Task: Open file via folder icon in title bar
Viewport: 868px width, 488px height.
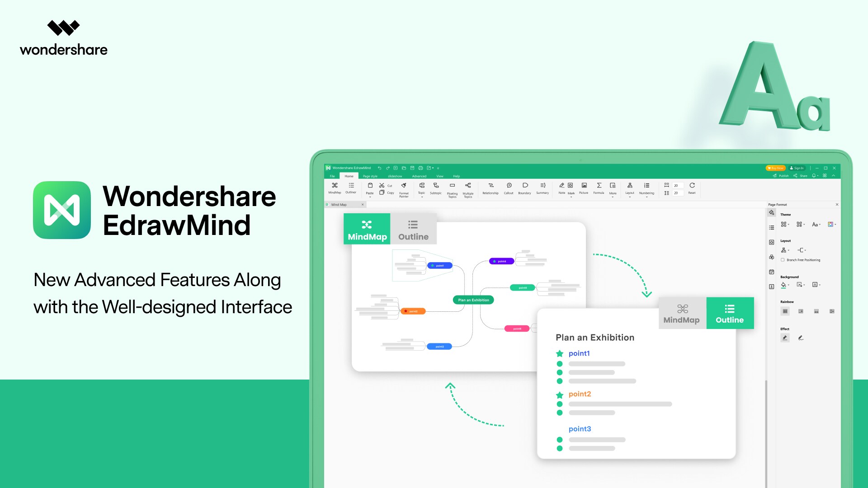Action: [x=404, y=168]
